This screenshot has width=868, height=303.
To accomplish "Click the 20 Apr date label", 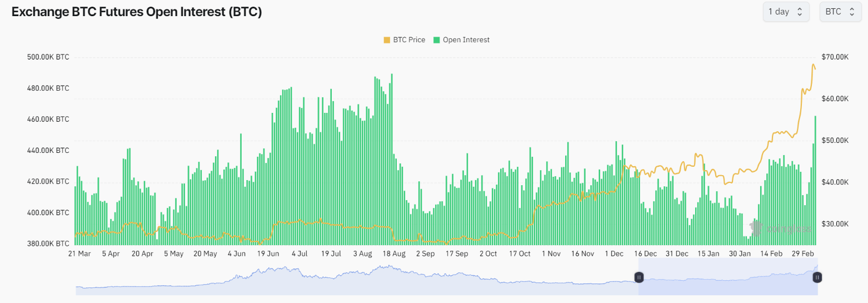I will pyautogui.click(x=143, y=254).
